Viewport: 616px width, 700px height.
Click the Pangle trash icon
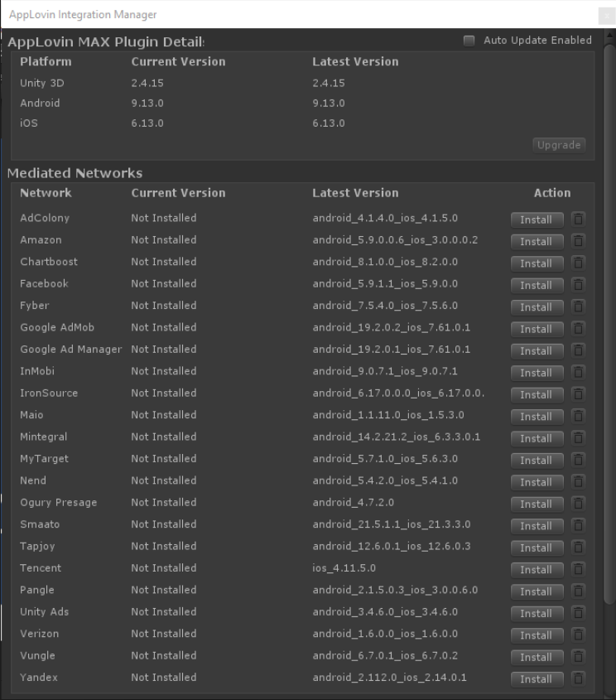tap(578, 591)
